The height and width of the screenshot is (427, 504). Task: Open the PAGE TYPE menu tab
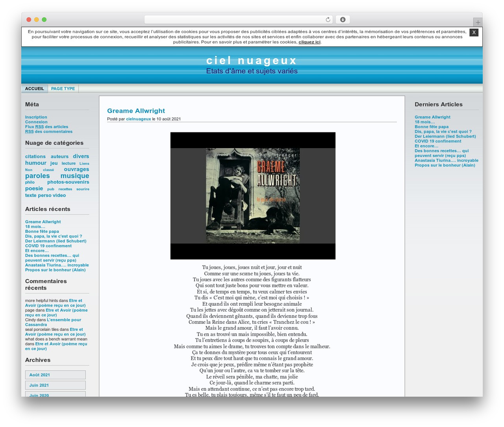click(x=63, y=89)
